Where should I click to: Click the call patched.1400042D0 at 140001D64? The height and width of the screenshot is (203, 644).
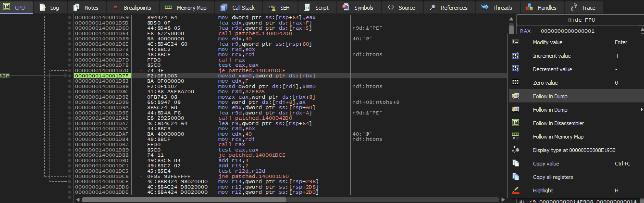point(255,33)
